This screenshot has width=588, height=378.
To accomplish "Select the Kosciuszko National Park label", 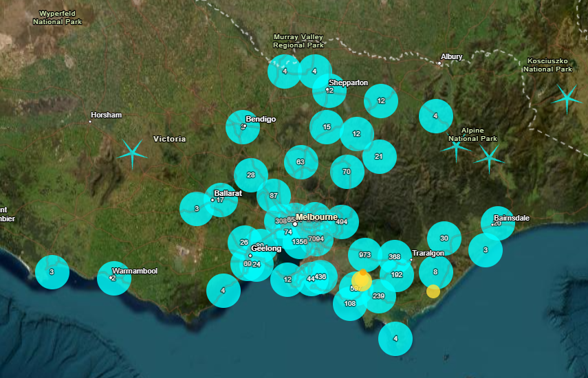I will (x=548, y=65).
